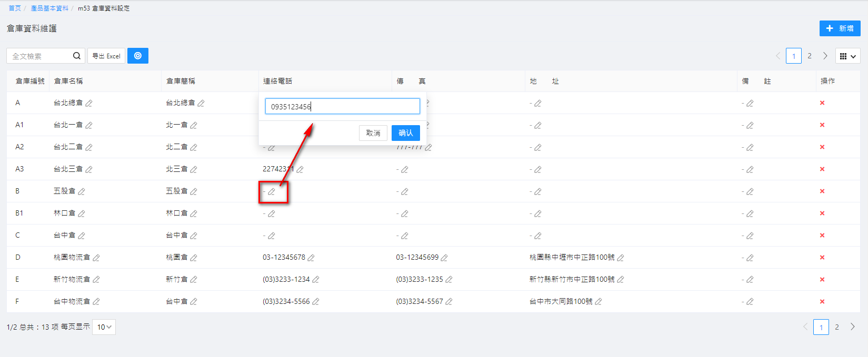Edit remark field for warehouse C
Screen dimensions: 868x357
(x=750, y=236)
